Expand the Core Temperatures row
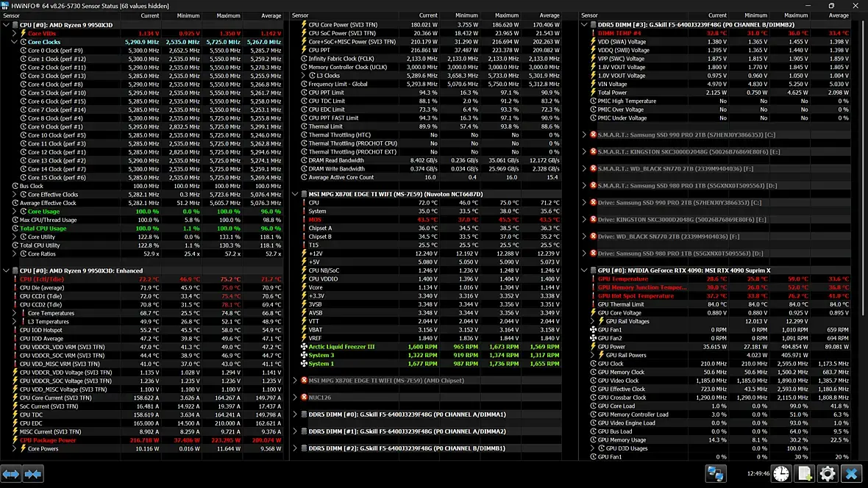Viewport: 868px width, 488px height. click(x=15, y=313)
